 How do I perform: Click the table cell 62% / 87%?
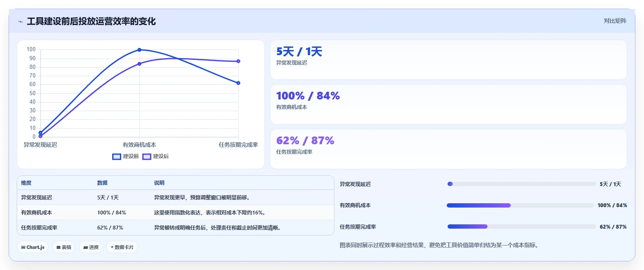click(x=110, y=228)
